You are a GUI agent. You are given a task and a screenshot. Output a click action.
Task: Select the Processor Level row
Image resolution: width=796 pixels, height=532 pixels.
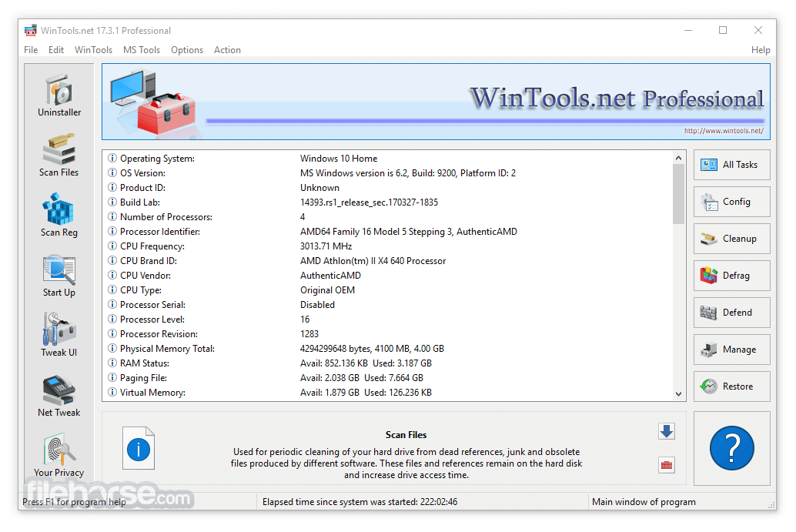388,320
